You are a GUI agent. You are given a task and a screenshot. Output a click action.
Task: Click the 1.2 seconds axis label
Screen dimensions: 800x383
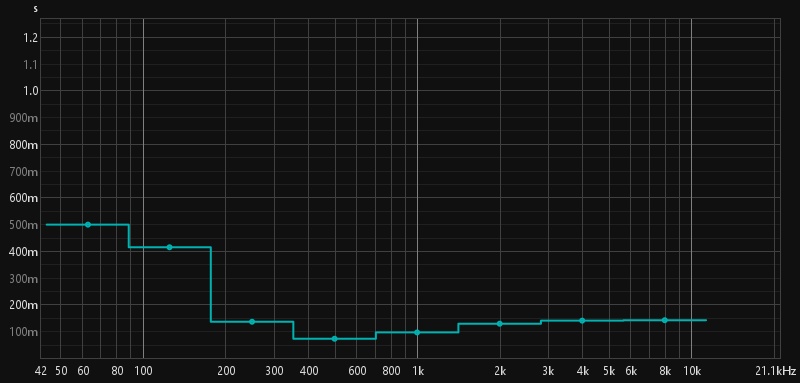31,38
